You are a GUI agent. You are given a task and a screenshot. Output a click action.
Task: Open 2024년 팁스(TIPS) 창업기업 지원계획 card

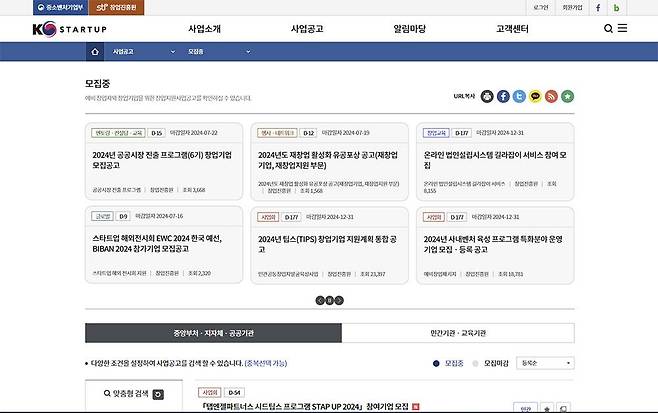click(x=327, y=244)
